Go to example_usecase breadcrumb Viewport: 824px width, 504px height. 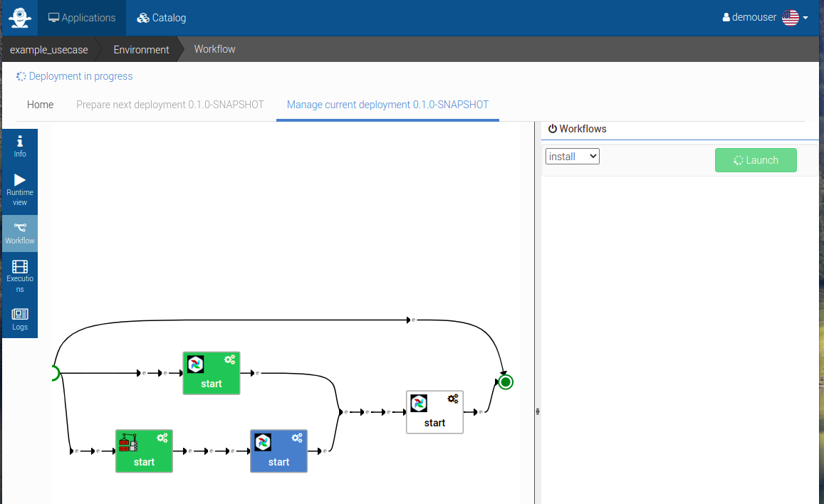pos(49,50)
